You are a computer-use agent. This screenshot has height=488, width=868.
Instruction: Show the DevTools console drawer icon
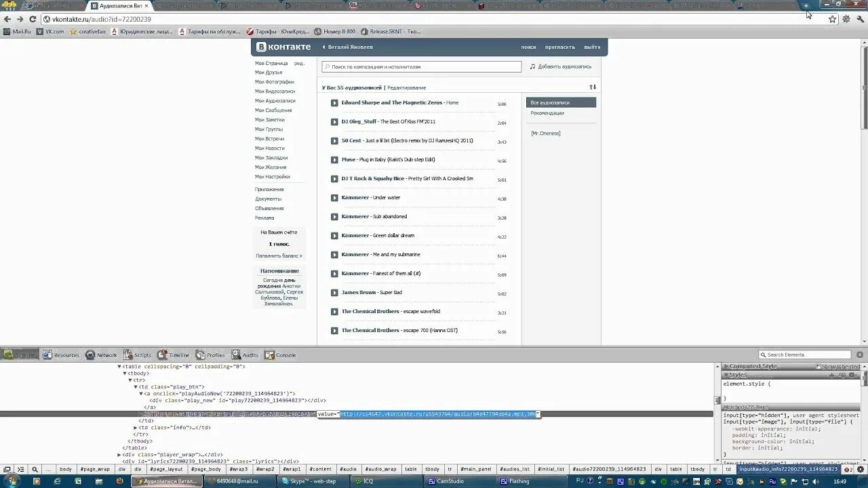click(20, 469)
